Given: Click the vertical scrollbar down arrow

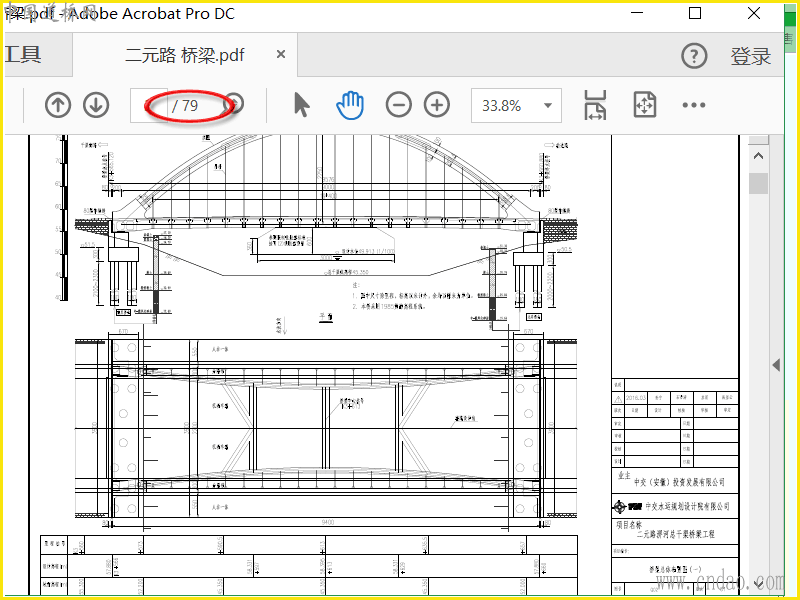Looking at the screenshot, I should pyautogui.click(x=759, y=583).
